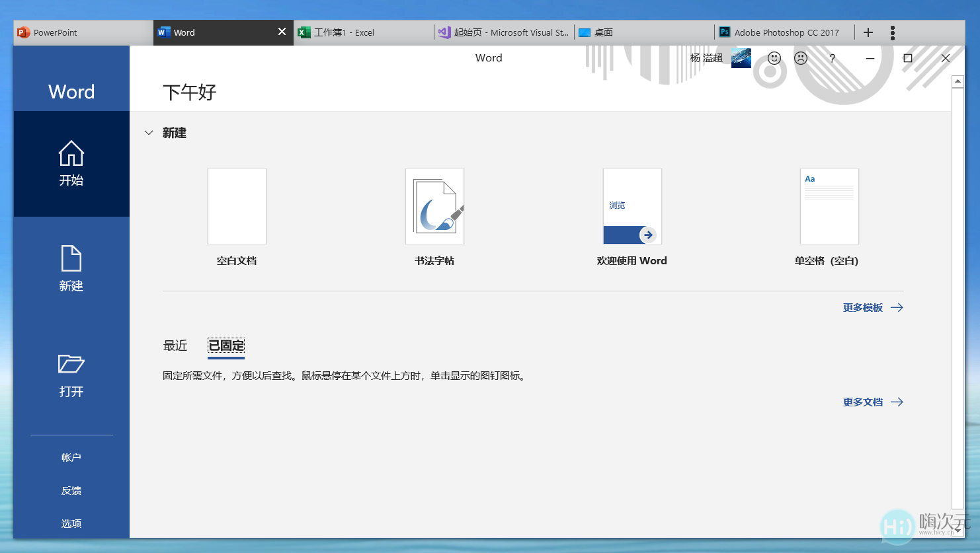This screenshot has height=553, width=980.
Task: Open Help via the question mark icon
Action: (831, 58)
